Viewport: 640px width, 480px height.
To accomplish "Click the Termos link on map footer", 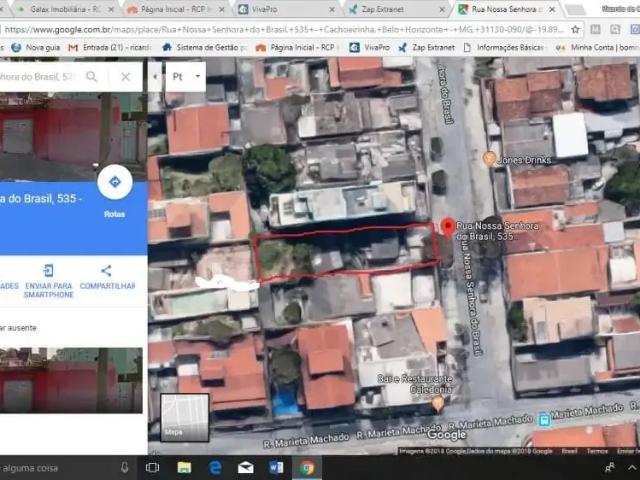I will coord(597,451).
